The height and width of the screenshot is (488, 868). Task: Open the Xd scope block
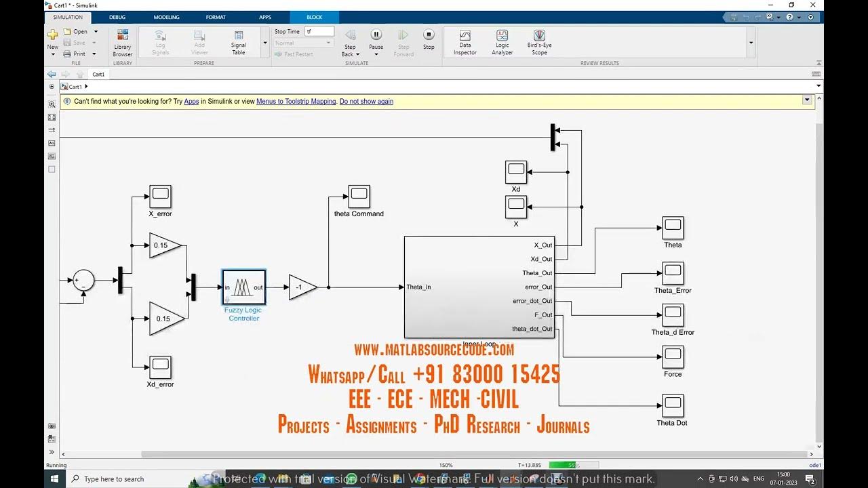pyautogui.click(x=516, y=172)
